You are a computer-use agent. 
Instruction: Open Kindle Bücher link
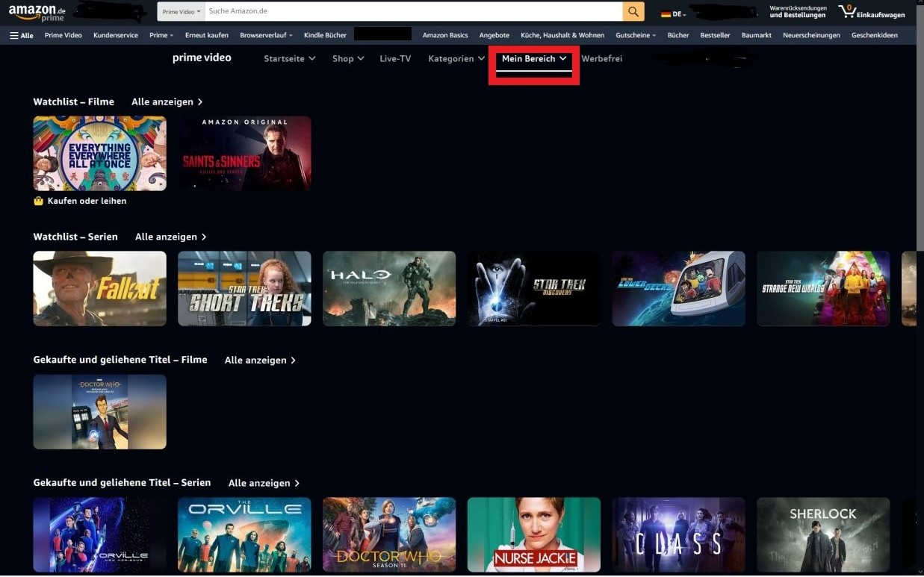tap(325, 35)
